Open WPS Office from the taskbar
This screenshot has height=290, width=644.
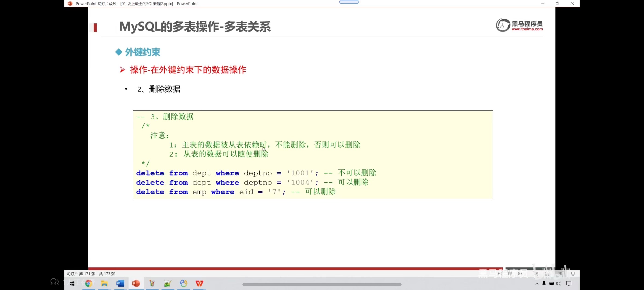coord(199,283)
